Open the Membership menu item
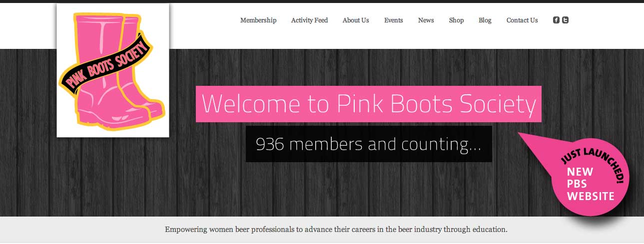The width and height of the screenshot is (644, 244). click(x=258, y=20)
